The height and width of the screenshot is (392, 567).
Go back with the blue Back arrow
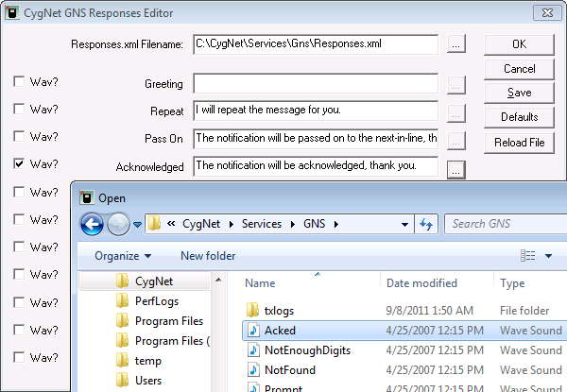[x=92, y=224]
